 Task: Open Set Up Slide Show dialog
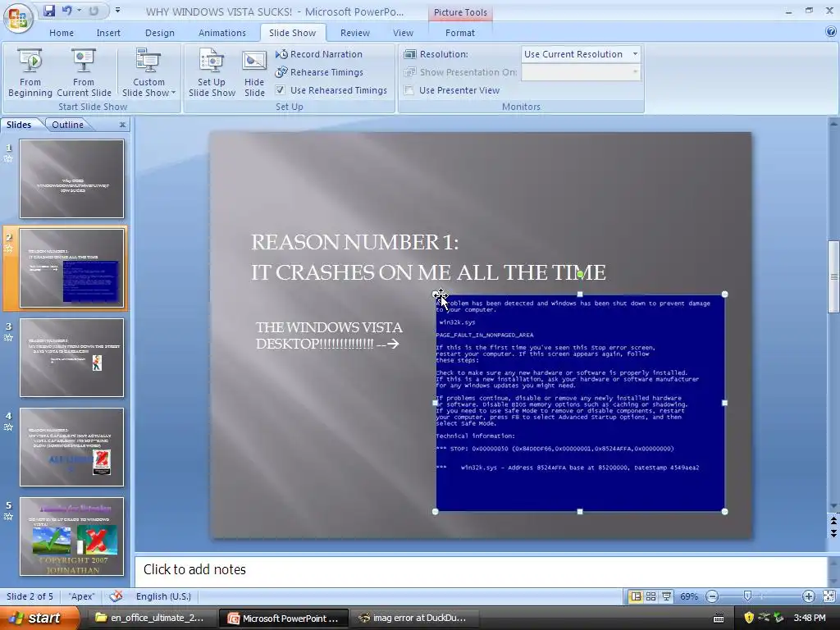point(212,72)
